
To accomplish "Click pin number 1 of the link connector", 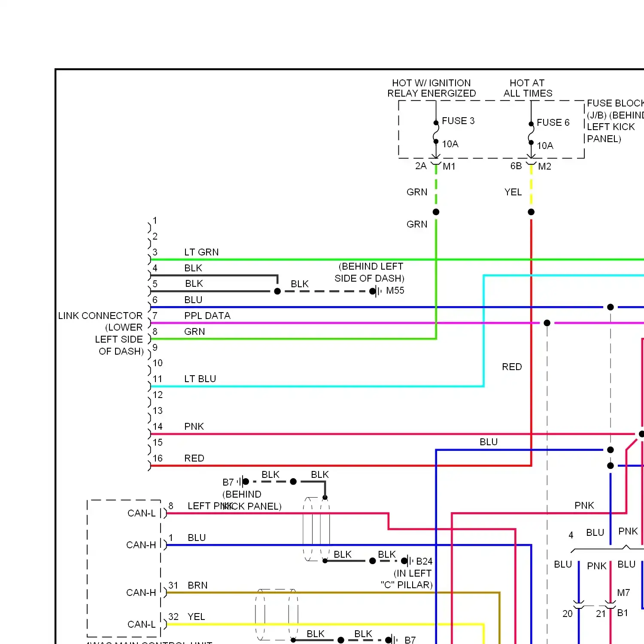I will pyautogui.click(x=155, y=220).
